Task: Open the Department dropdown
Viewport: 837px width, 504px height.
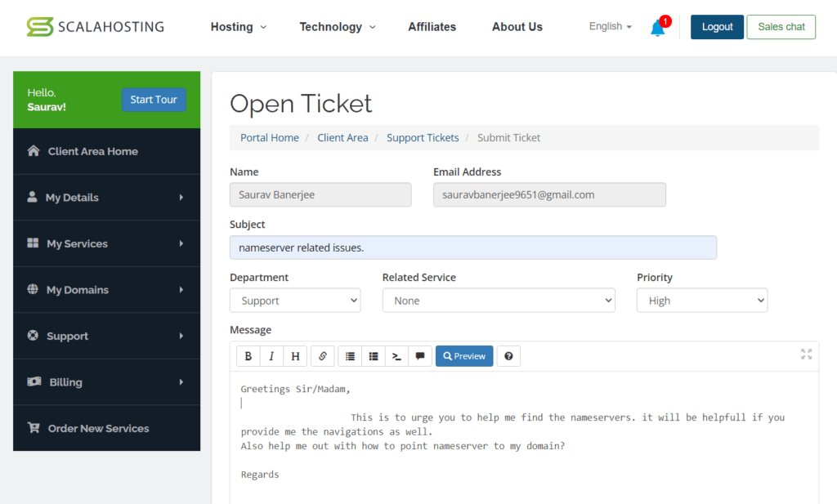Action: 294,300
